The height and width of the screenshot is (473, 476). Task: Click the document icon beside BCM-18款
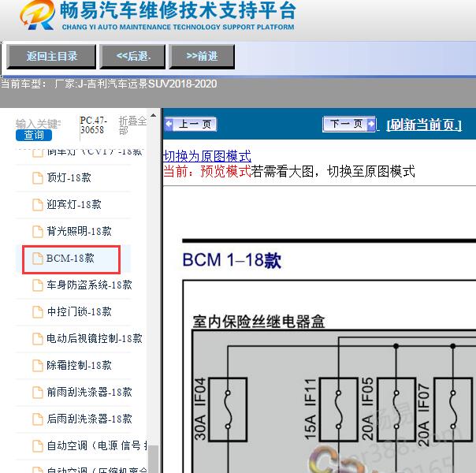38,259
